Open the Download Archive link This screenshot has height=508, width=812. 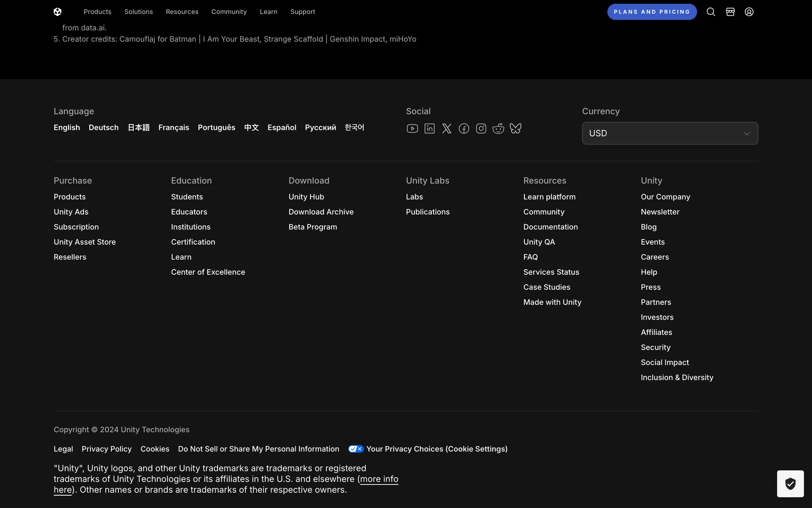click(321, 212)
